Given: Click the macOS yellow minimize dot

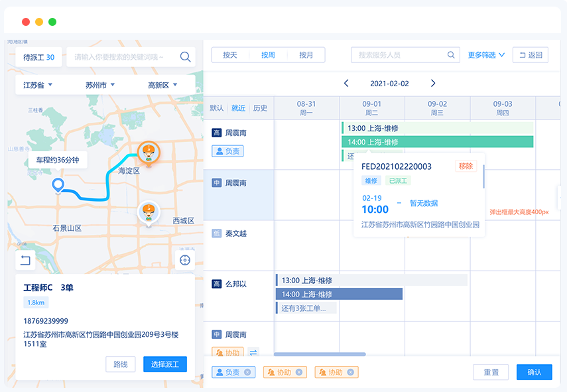Looking at the screenshot, I should point(39,22).
